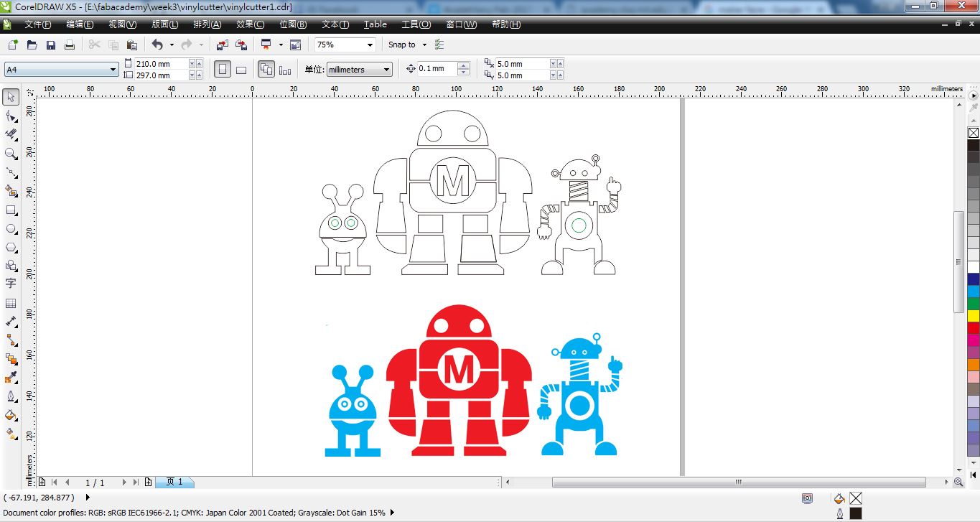Select the Fill tool

click(x=11, y=415)
